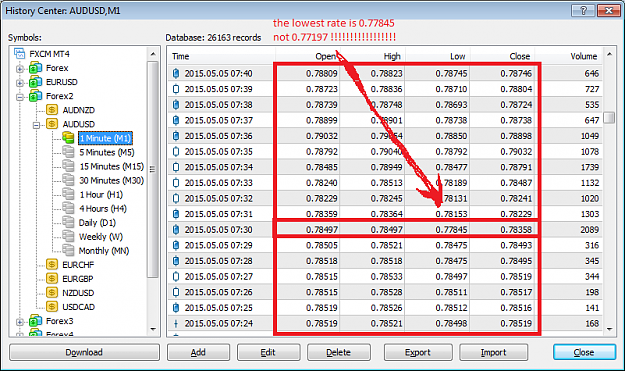Viewport: 625px width, 371px height.
Task: Click the Add button
Action: click(198, 352)
